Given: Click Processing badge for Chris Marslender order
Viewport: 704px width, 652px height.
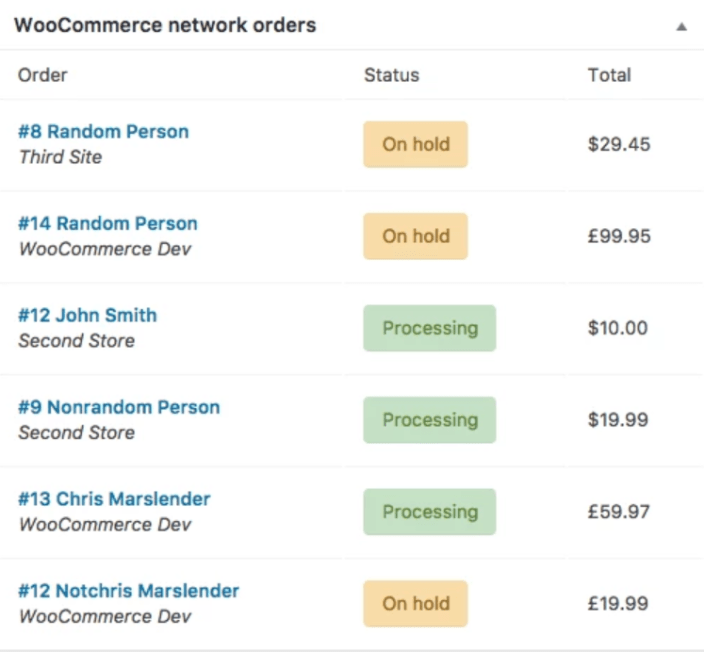Looking at the screenshot, I should [429, 513].
